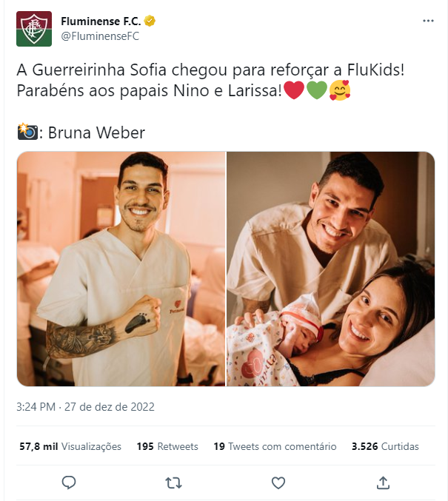Click the reply speech bubble icon
Screen dimensions: 448x501
point(68,482)
